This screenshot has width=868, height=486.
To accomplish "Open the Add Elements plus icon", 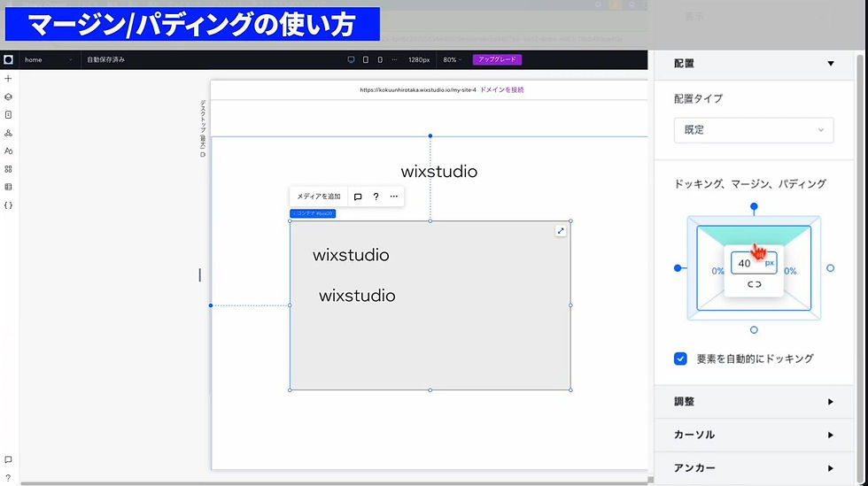I will (8, 79).
